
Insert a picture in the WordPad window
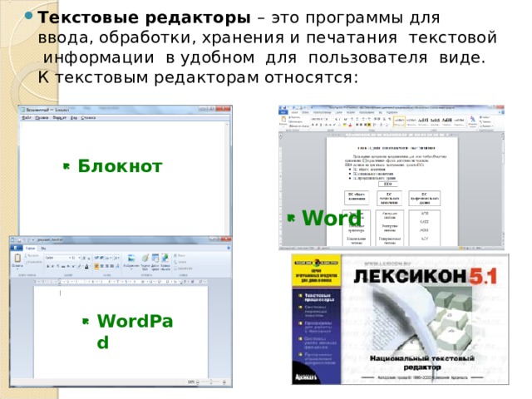coord(131,260)
